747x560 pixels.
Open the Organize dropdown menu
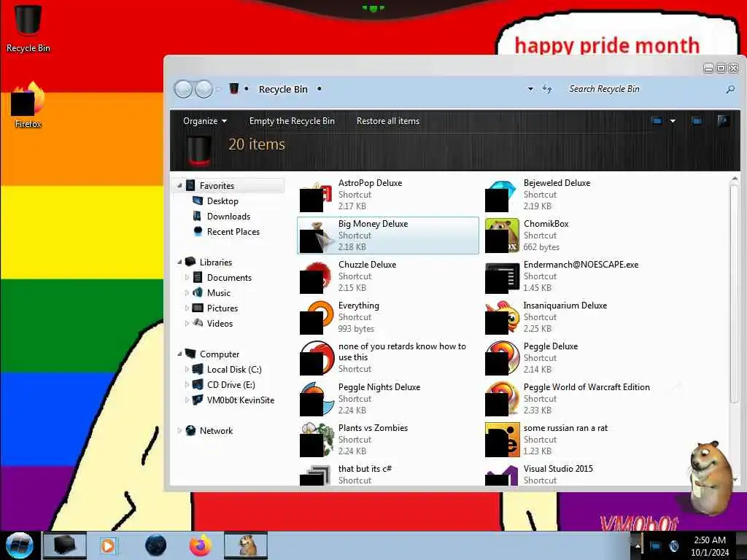(205, 121)
